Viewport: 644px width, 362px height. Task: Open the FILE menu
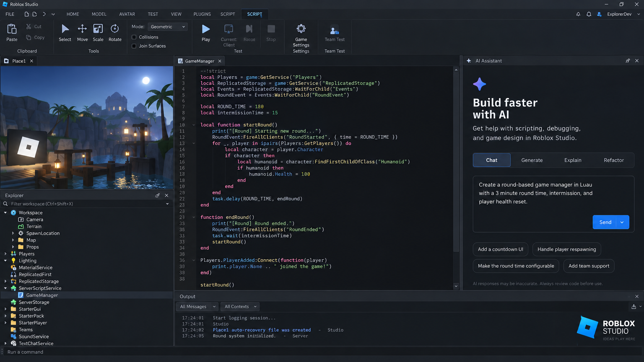[10, 14]
